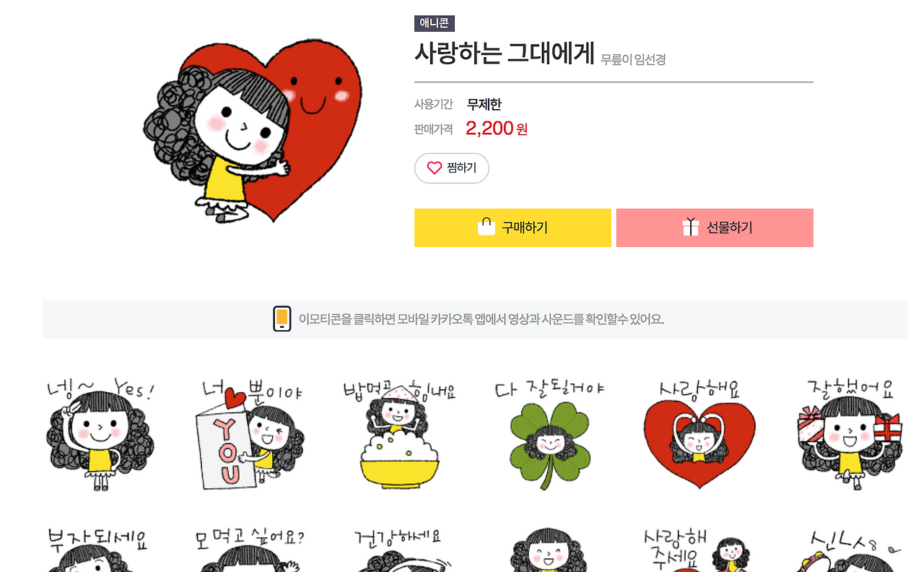Preview the 넹~ Yes! emoticon
Viewport: 924px width, 572px height.
[x=100, y=433]
